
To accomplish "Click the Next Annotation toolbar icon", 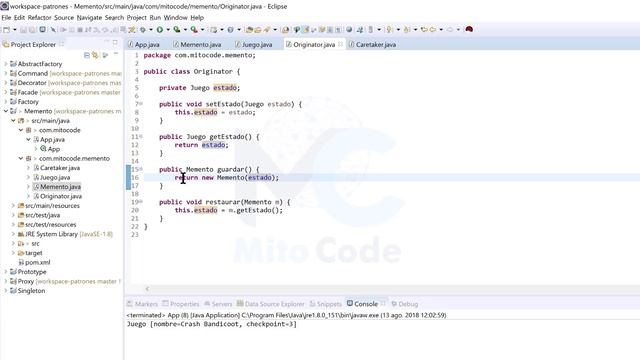I will point(389,29).
